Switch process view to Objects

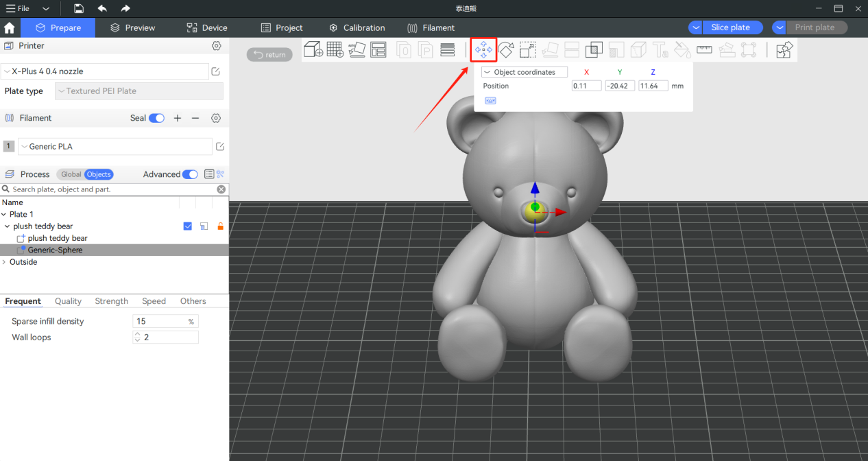[x=99, y=174]
